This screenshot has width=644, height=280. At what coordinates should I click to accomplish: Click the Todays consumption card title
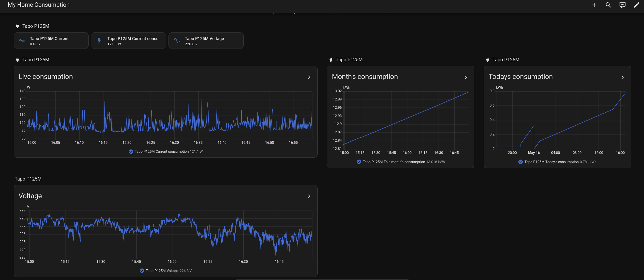521,77
